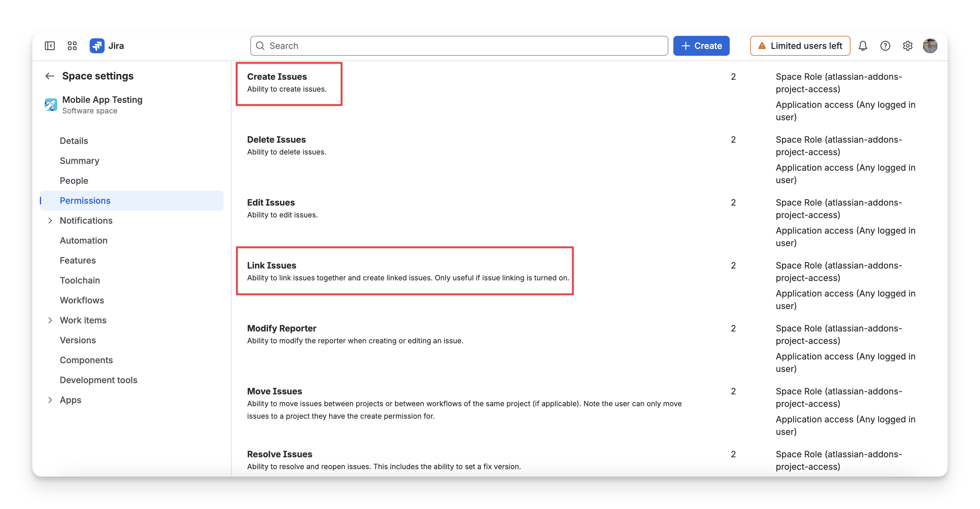Expand the Apps section

tap(50, 400)
